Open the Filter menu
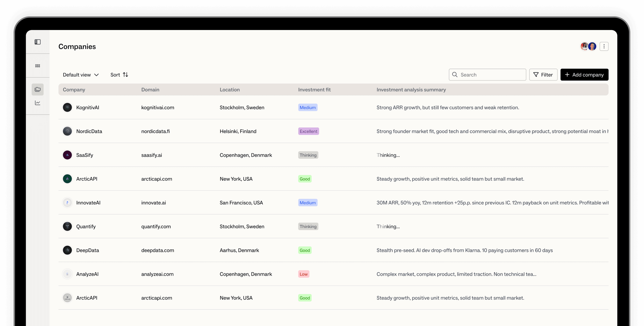The width and height of the screenshot is (644, 326). pyautogui.click(x=543, y=75)
